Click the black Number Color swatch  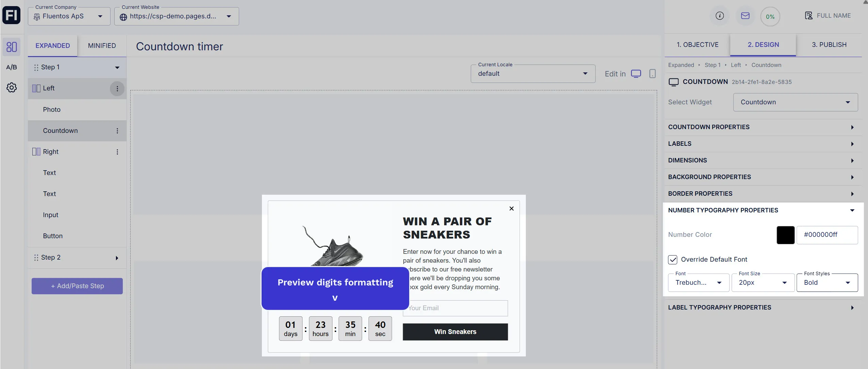(x=785, y=235)
